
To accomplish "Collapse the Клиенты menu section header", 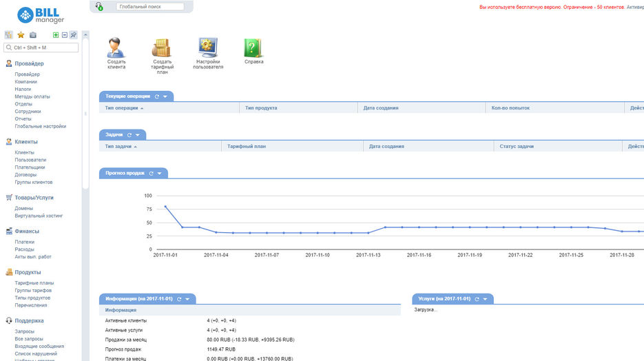I will (26, 142).
